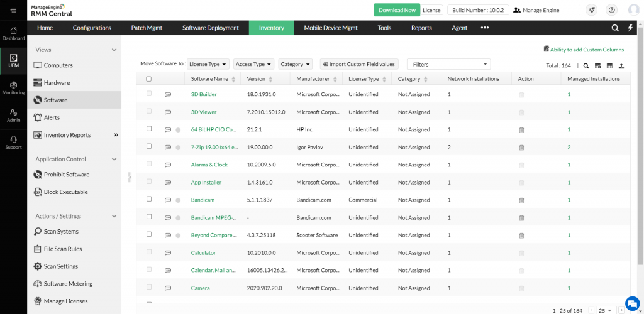Open the Filters combo box

click(x=449, y=64)
